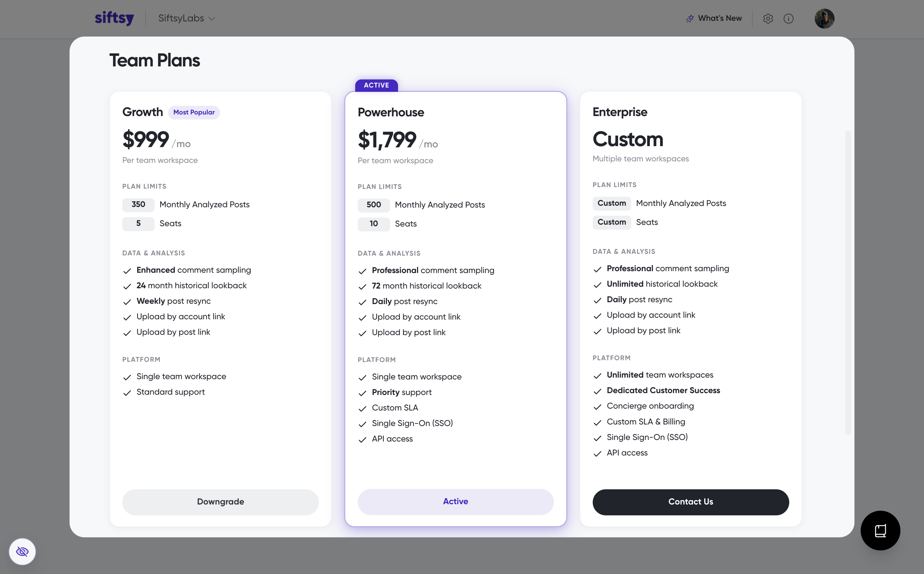
Task: Click the ACTIVE badge tab above Powerhouse
Action: (376, 85)
